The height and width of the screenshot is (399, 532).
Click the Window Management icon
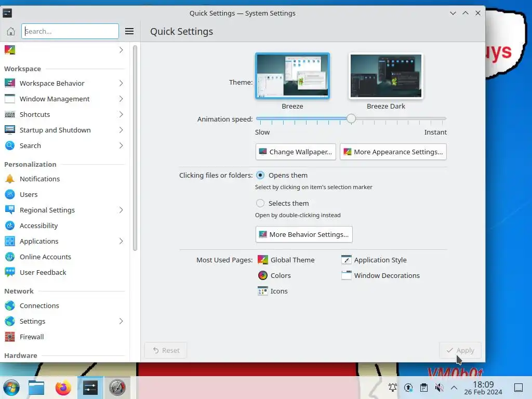tap(10, 99)
